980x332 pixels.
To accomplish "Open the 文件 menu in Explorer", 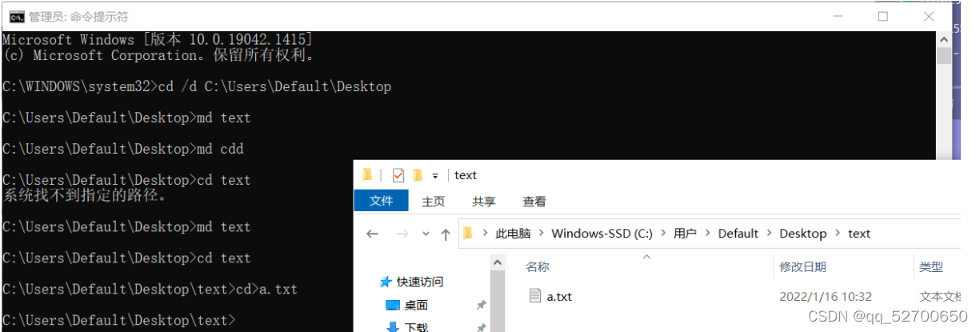I will (381, 202).
